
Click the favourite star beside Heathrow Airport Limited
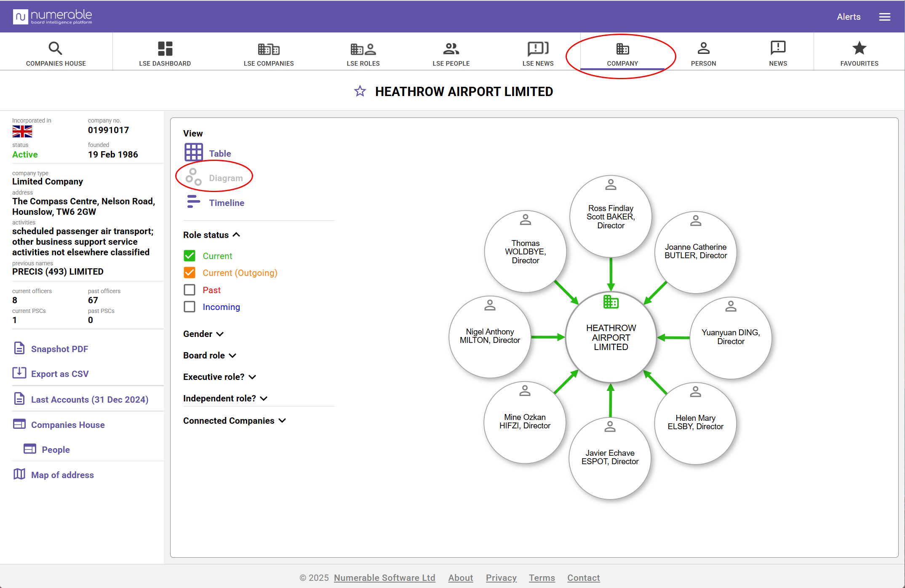click(x=360, y=91)
